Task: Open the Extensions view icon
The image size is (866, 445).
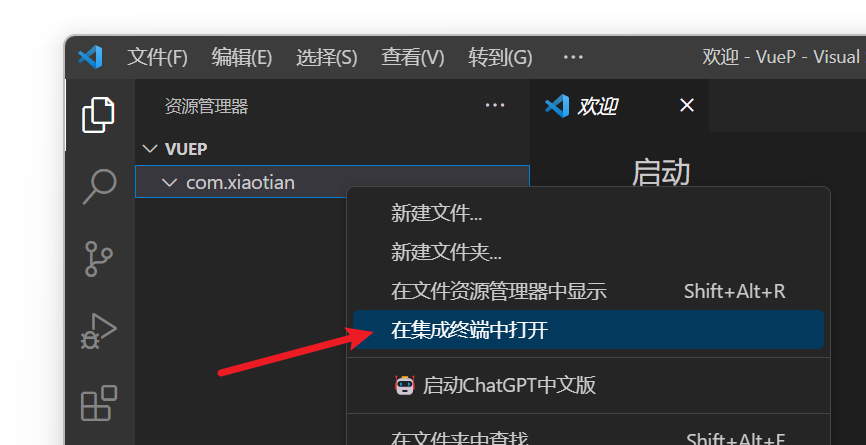Action: coord(99,403)
